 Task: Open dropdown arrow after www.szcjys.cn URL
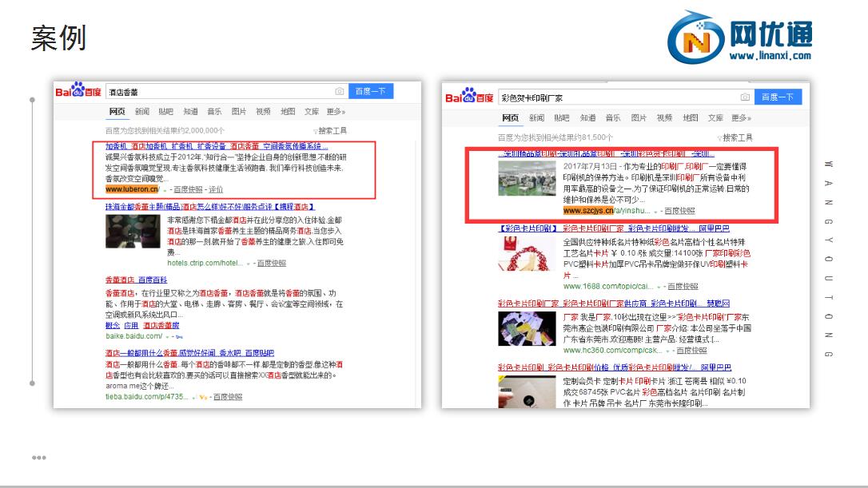656,212
